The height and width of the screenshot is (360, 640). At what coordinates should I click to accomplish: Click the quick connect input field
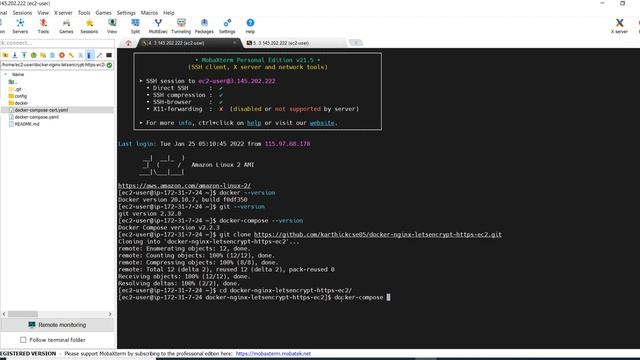(57, 43)
